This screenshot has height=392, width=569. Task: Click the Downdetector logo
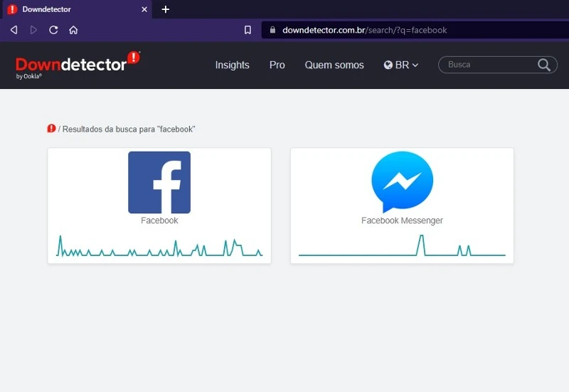(78, 65)
